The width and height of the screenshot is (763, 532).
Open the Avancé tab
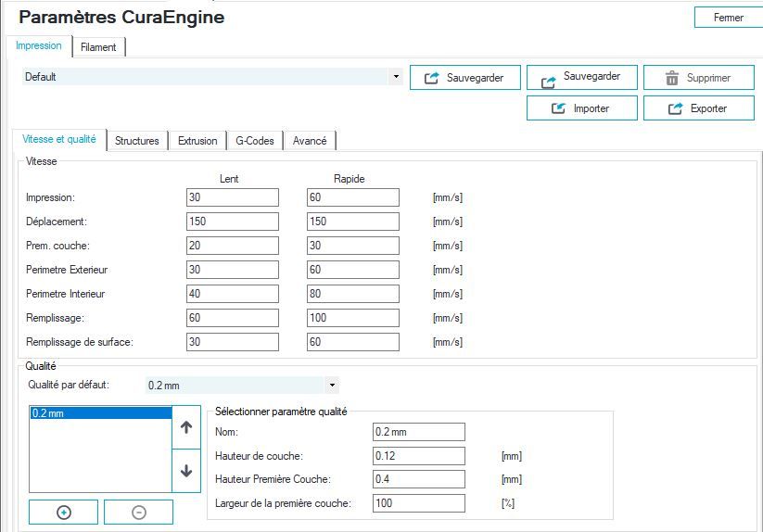click(x=310, y=141)
